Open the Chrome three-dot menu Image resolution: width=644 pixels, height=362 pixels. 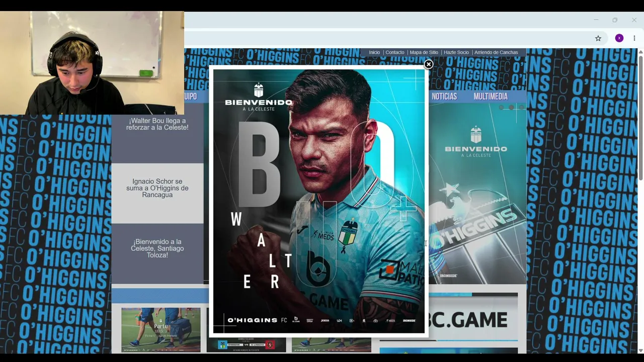click(634, 38)
